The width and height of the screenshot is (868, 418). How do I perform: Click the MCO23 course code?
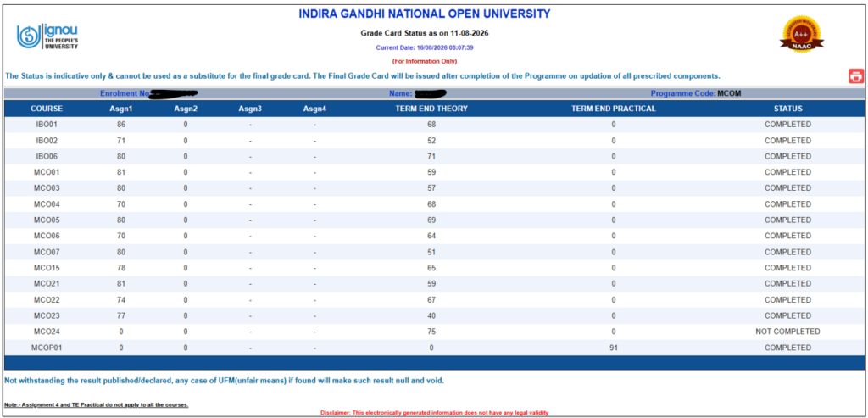pyautogui.click(x=47, y=315)
